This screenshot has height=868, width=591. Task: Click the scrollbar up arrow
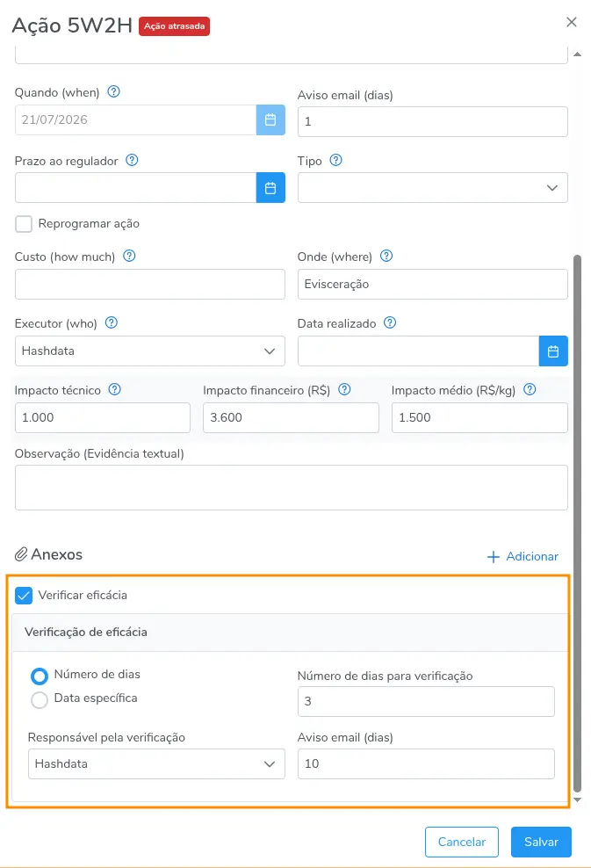(x=577, y=54)
